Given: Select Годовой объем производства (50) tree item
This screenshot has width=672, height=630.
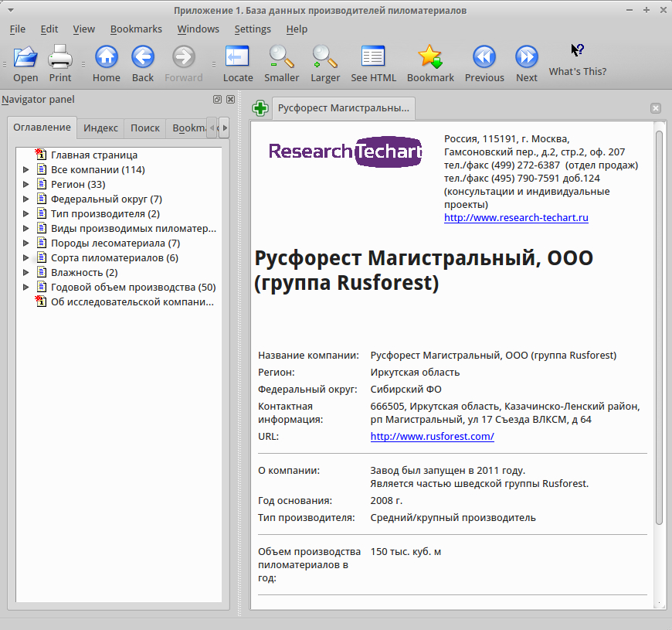Looking at the screenshot, I should click(134, 288).
